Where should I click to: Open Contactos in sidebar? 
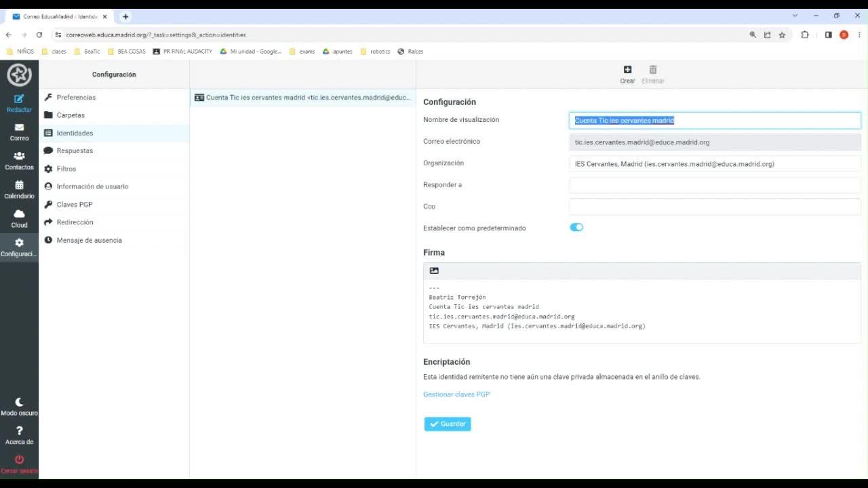tap(19, 161)
